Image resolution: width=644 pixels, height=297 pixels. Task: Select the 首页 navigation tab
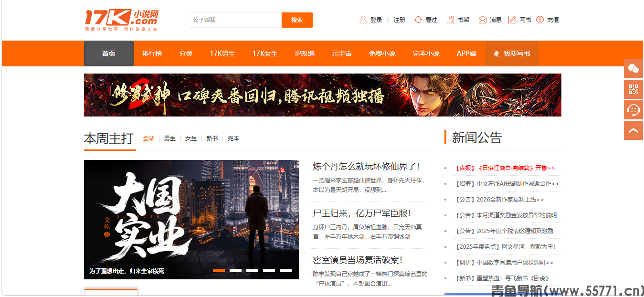[109, 53]
